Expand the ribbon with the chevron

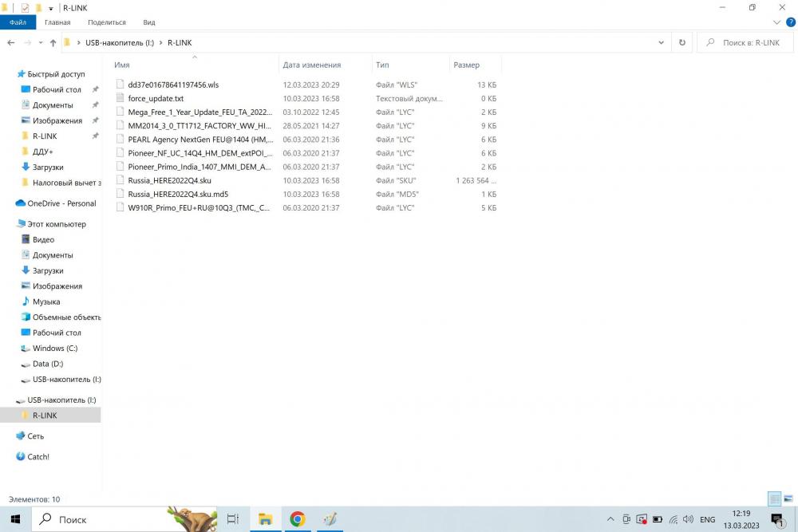click(x=776, y=22)
